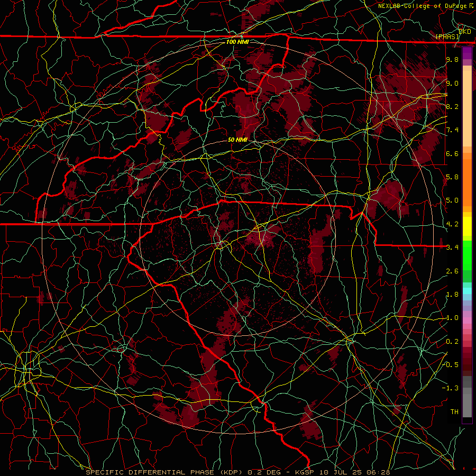Screen dimensions: 476x476
Task: Click the SPECIFIC DIFFERENTIAL PHASE (KDP) title
Action: click(x=164, y=472)
